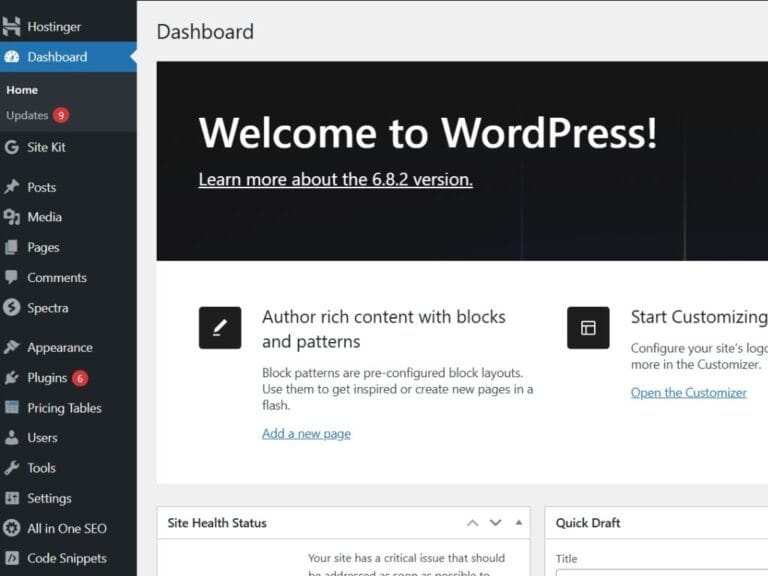This screenshot has height=576, width=768.
Task: Click the Dashboard gauge icon
Action: coord(12,57)
